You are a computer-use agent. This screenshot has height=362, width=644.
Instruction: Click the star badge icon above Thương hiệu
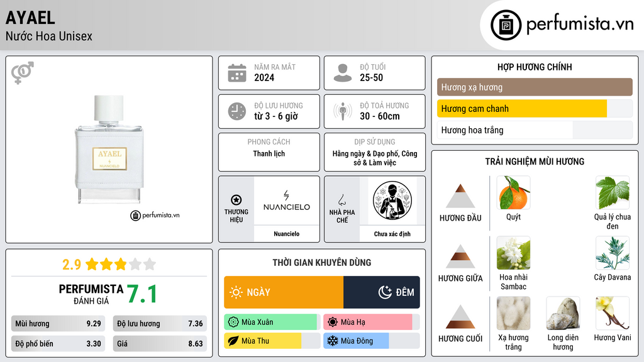coord(236,200)
